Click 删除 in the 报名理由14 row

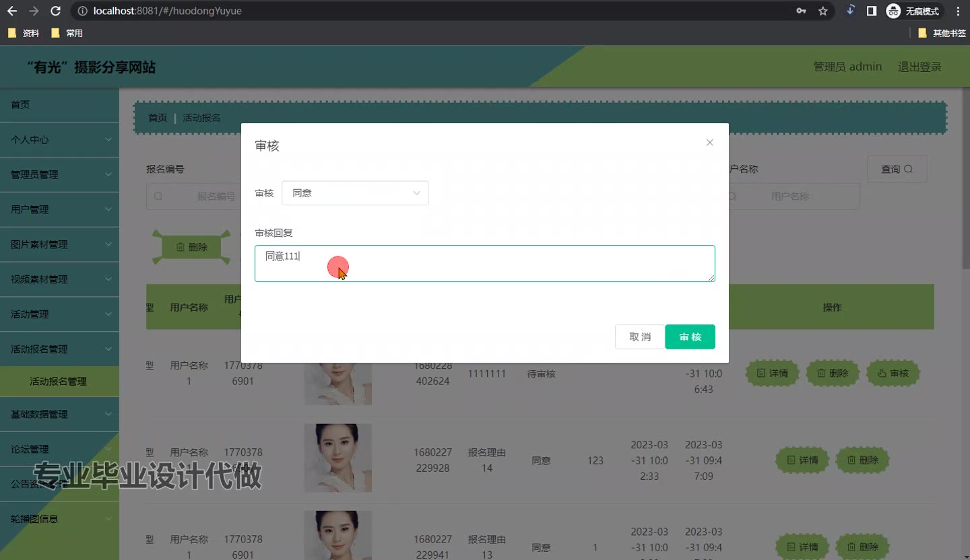click(862, 460)
